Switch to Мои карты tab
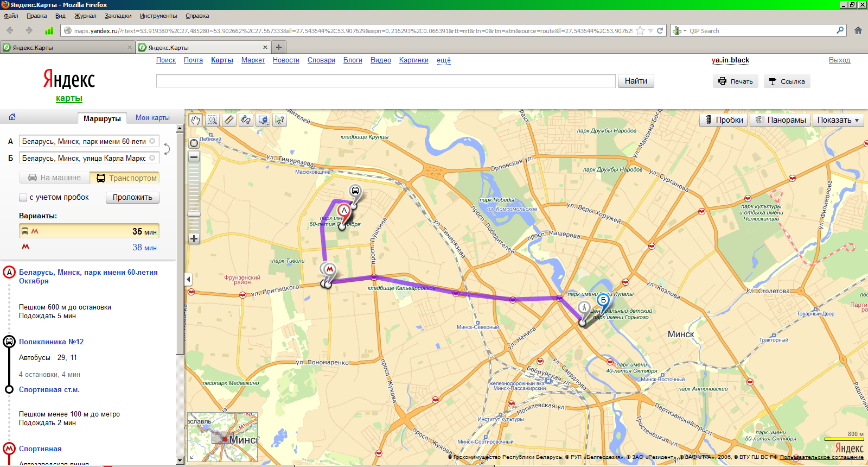 [152, 117]
